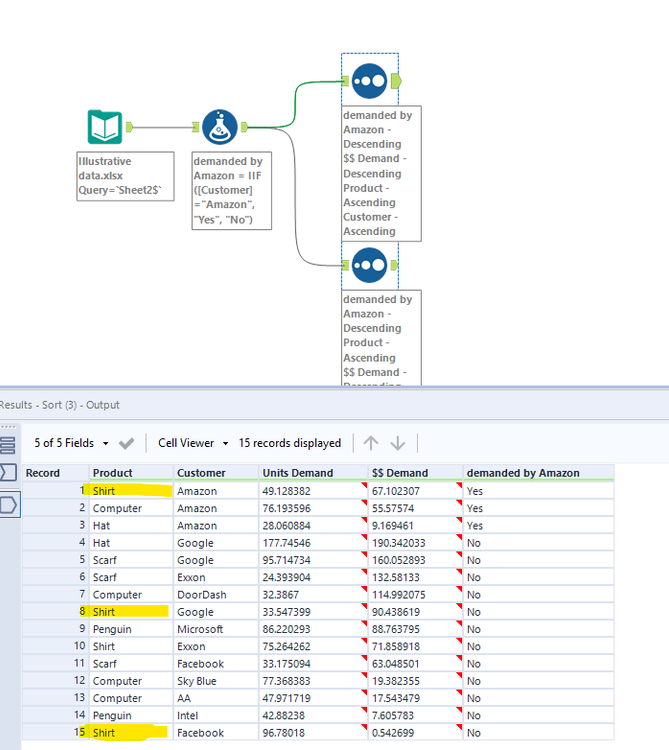This screenshot has width=669, height=750.
Task: Click the lower Sort tool icon
Action: tap(369, 265)
